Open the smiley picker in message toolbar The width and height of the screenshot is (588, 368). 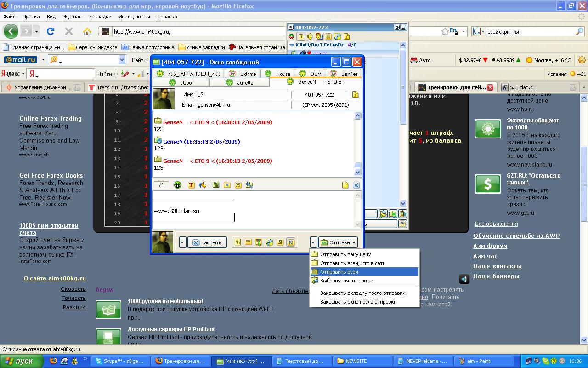pos(178,185)
